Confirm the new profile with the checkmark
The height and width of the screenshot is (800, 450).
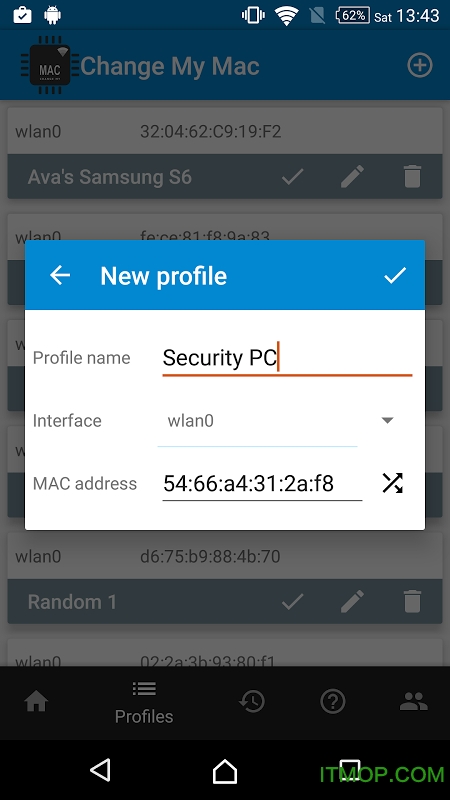(x=395, y=275)
